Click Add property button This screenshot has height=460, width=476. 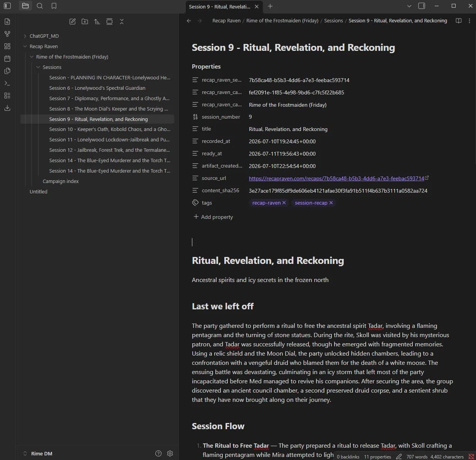(x=213, y=217)
